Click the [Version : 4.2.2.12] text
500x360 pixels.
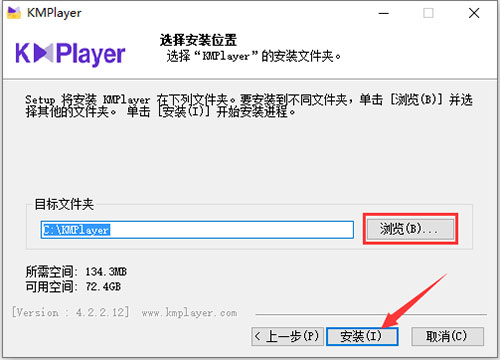[x=70, y=312]
